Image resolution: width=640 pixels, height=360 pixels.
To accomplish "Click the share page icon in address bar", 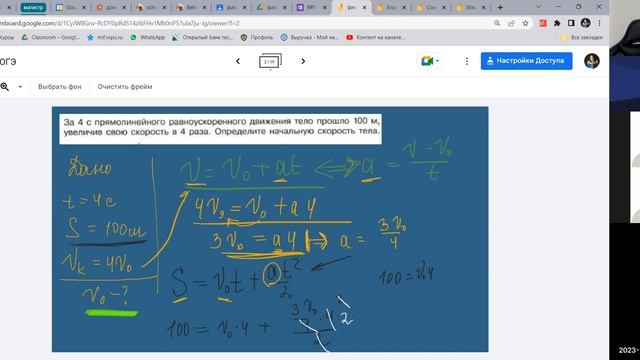I will [x=511, y=23].
